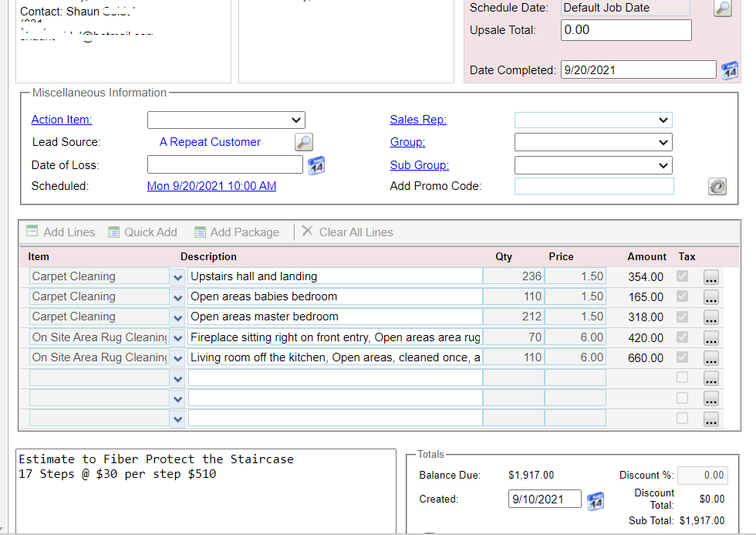
Task: Open the Mon 9/20/2021 10:00 AM scheduled link
Action: pos(211,186)
